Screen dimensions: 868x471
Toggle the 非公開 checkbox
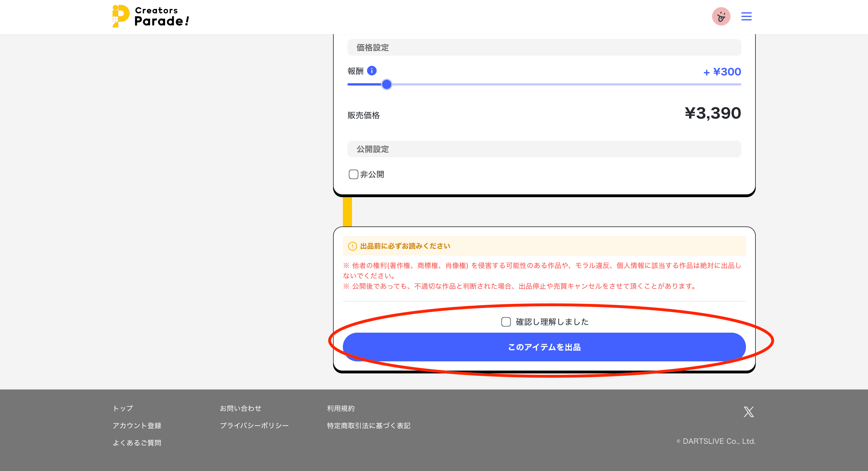353,174
